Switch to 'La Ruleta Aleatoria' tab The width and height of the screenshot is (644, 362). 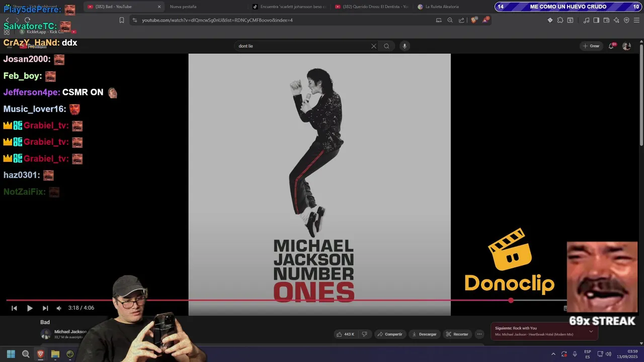[438, 7]
